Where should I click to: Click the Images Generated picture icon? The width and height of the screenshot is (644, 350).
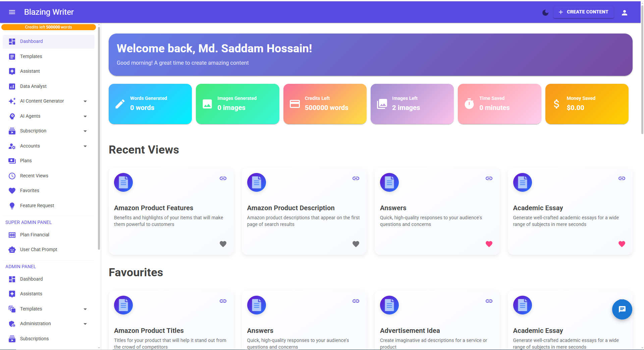pos(207,104)
